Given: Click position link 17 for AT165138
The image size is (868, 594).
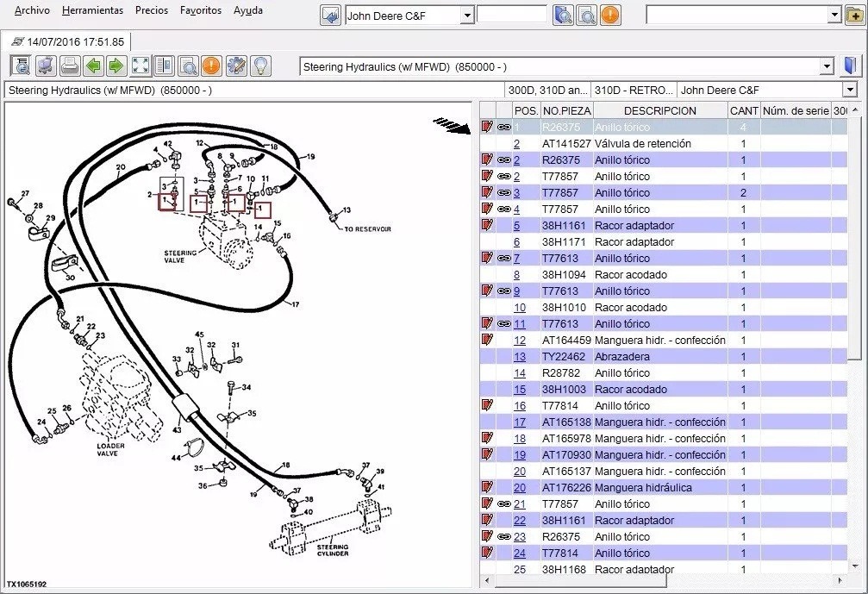Looking at the screenshot, I should (x=519, y=422).
